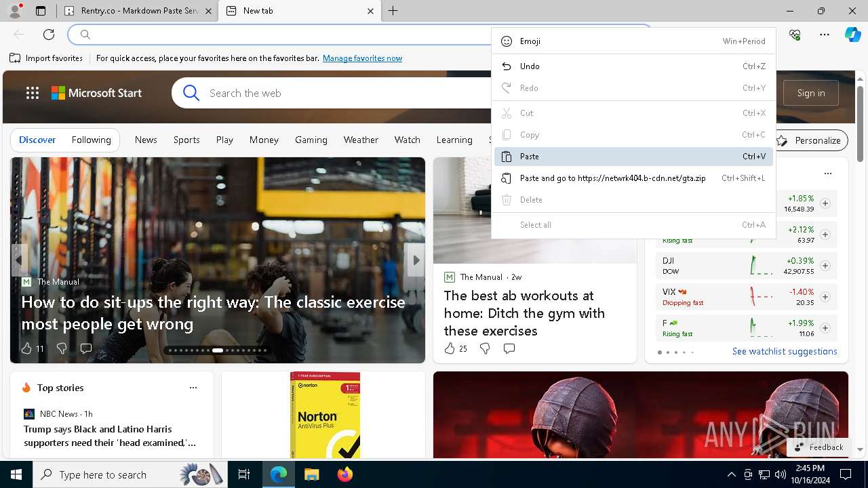Go to previous carousel slide arrow

coord(18,260)
